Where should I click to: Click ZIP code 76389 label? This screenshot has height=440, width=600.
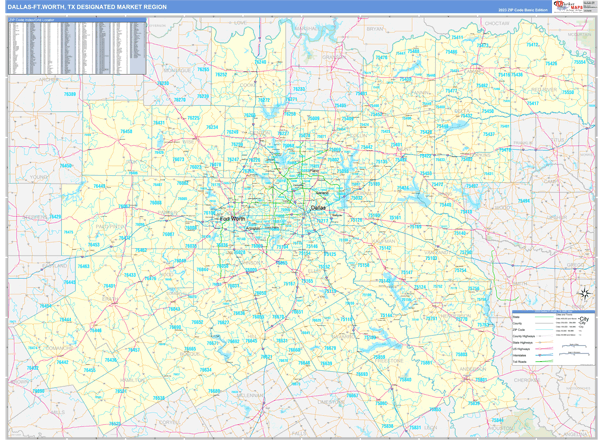[x=70, y=94]
